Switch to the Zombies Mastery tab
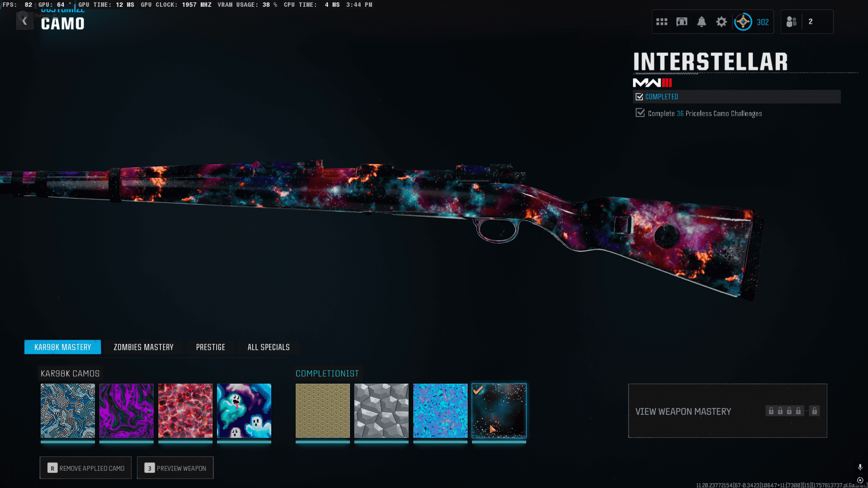This screenshot has width=868, height=488. point(143,347)
